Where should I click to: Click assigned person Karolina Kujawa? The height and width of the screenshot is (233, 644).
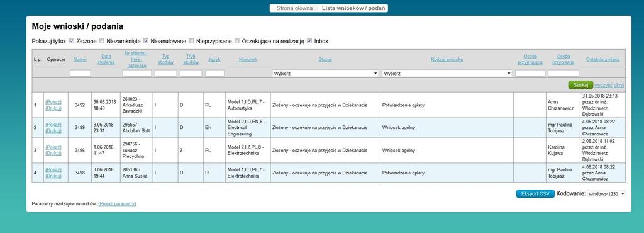[x=563, y=150]
